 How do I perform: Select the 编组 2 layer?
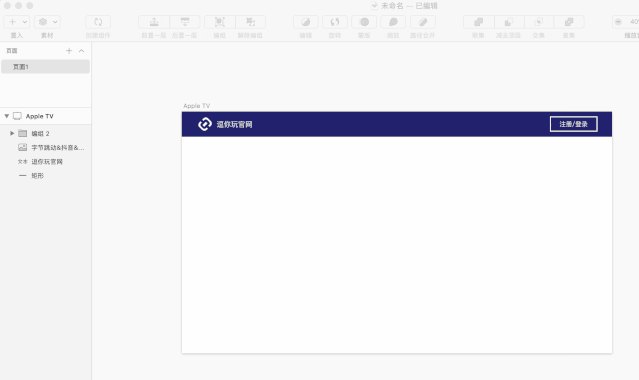coord(46,133)
